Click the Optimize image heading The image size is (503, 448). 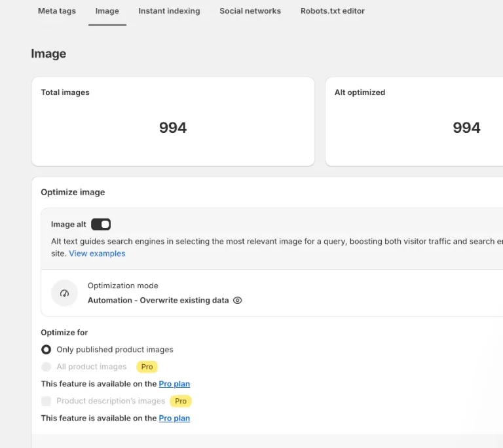(x=73, y=192)
